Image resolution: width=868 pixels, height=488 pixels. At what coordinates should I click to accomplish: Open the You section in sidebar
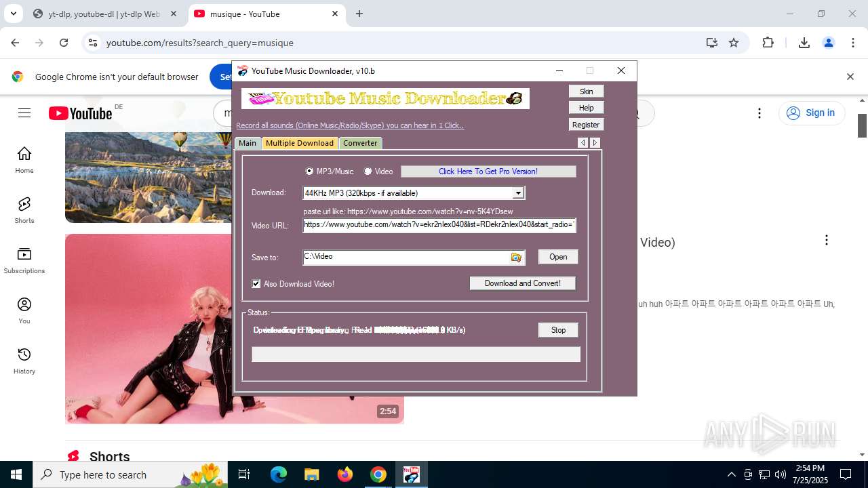[x=24, y=311]
